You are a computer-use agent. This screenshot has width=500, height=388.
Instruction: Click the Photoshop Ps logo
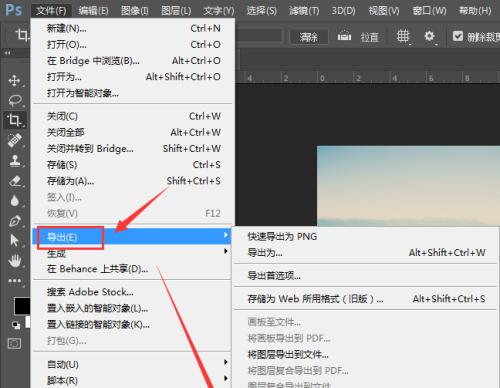click(x=14, y=10)
